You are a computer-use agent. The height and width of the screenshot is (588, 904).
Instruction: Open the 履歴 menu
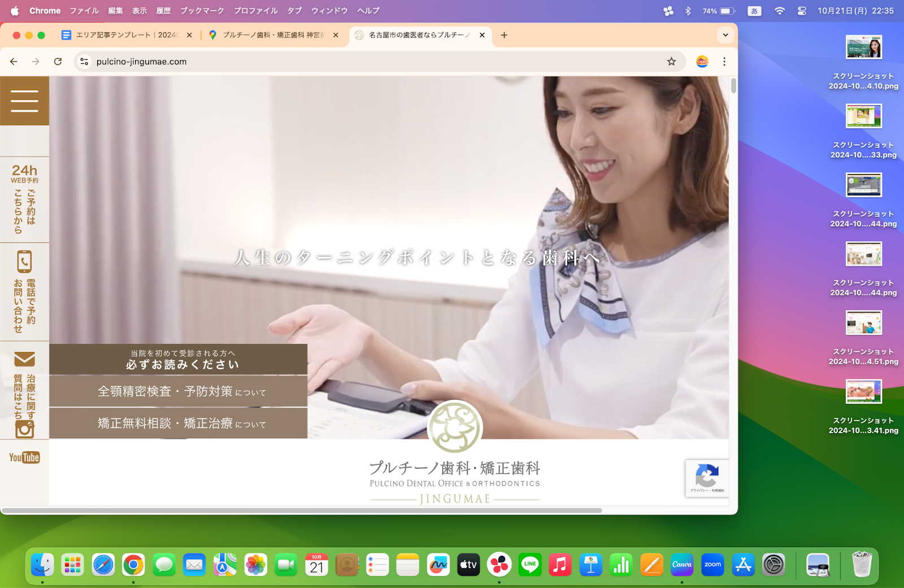163,11
